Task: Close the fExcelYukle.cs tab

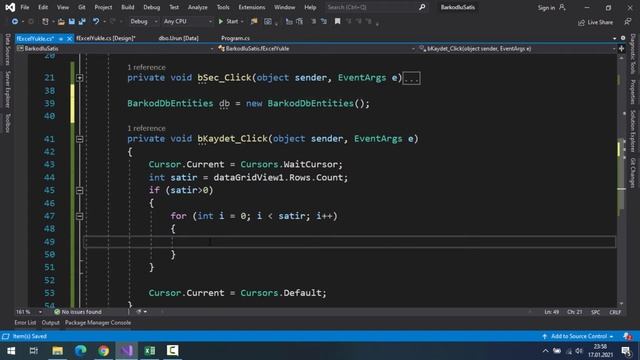Action: click(x=69, y=38)
